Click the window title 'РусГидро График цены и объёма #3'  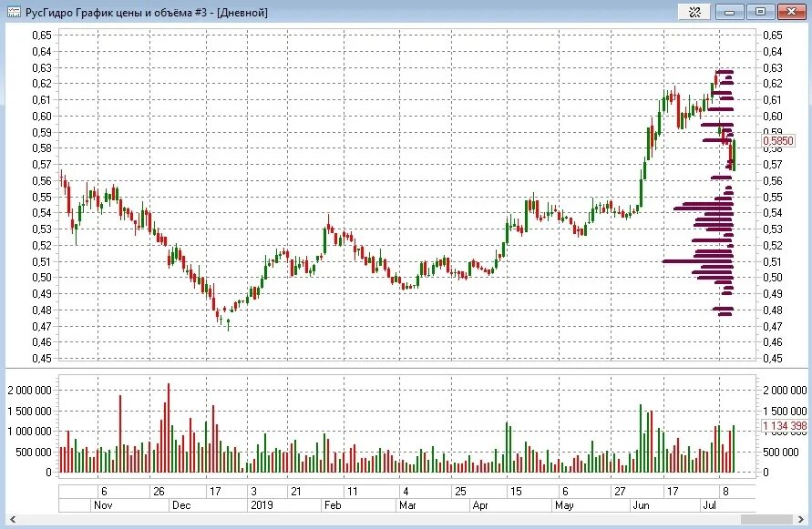point(117,13)
